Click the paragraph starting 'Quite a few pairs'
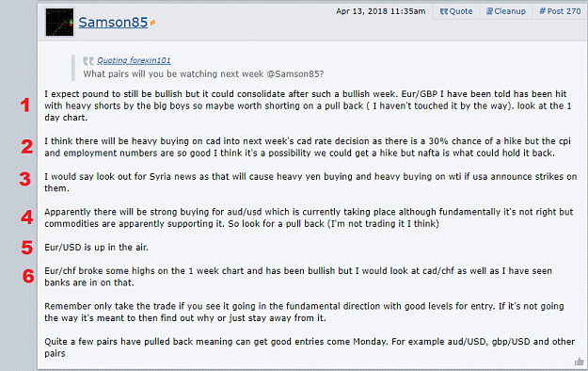588x371 pixels. click(310, 347)
